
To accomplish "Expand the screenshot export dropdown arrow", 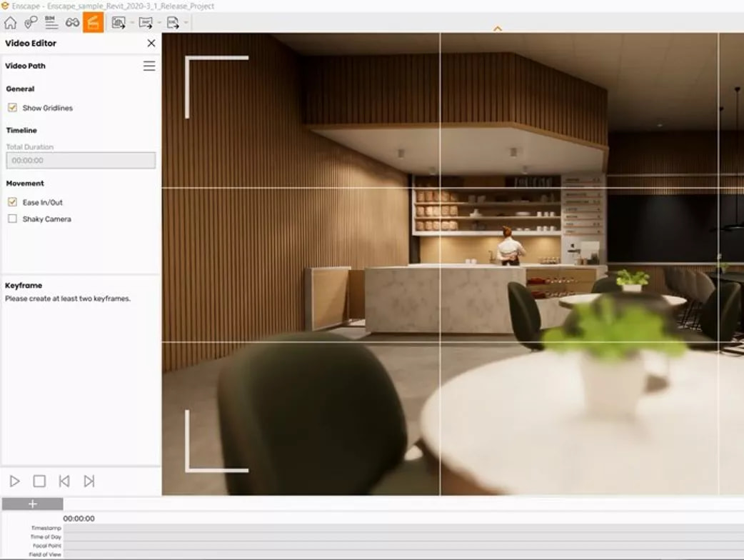I will (x=132, y=22).
